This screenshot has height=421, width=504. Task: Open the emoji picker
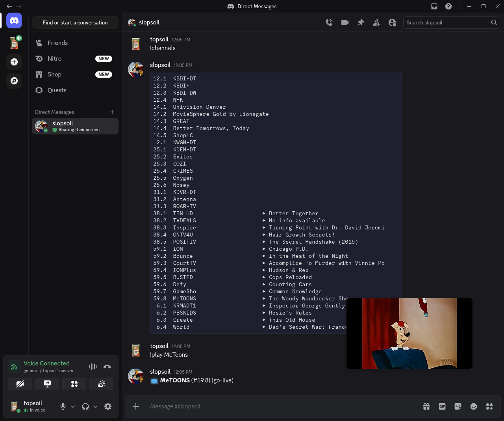point(474,406)
